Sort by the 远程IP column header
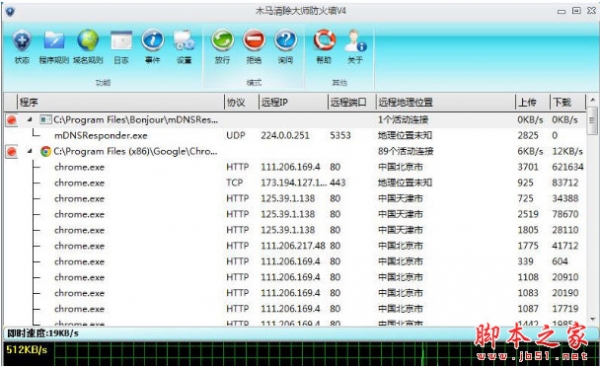 [x=293, y=102]
